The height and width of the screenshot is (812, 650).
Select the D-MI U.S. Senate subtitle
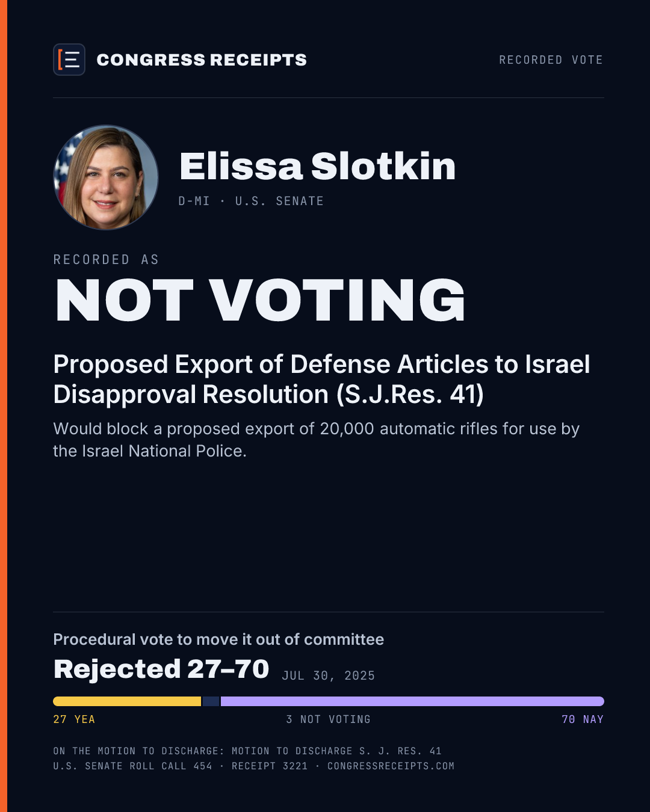pyautogui.click(x=251, y=201)
